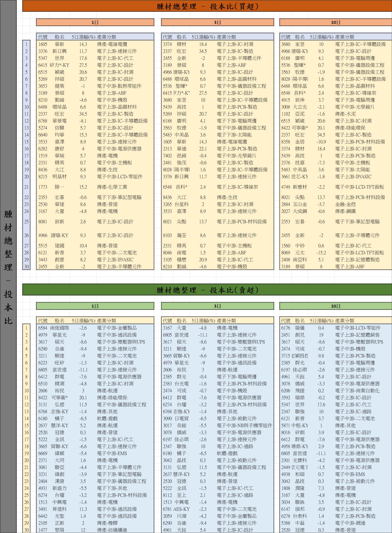Click row number 30 in buy ranking column
This screenshot has height=533, width=392.
click(26, 266)
